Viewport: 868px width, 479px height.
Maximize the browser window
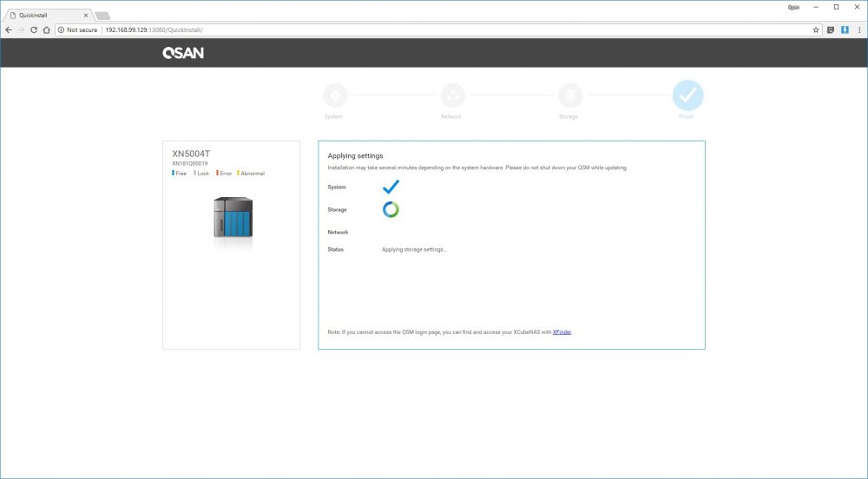837,7
